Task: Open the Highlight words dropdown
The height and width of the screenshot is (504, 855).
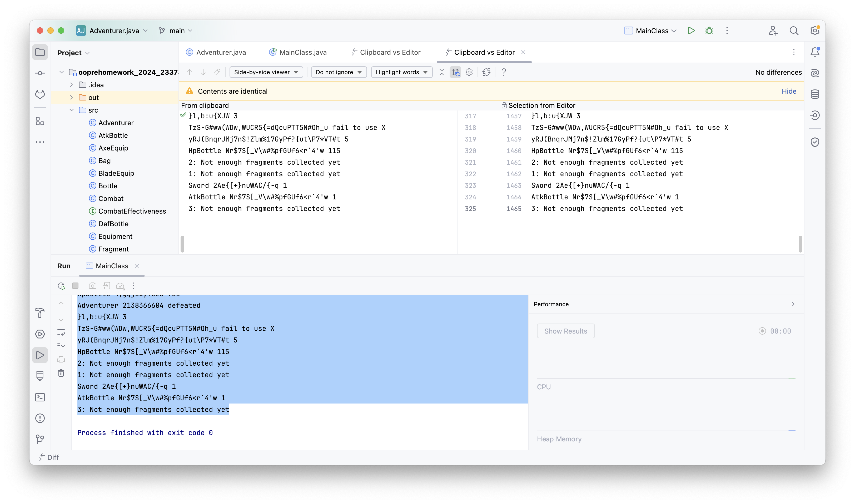Action: 401,72
